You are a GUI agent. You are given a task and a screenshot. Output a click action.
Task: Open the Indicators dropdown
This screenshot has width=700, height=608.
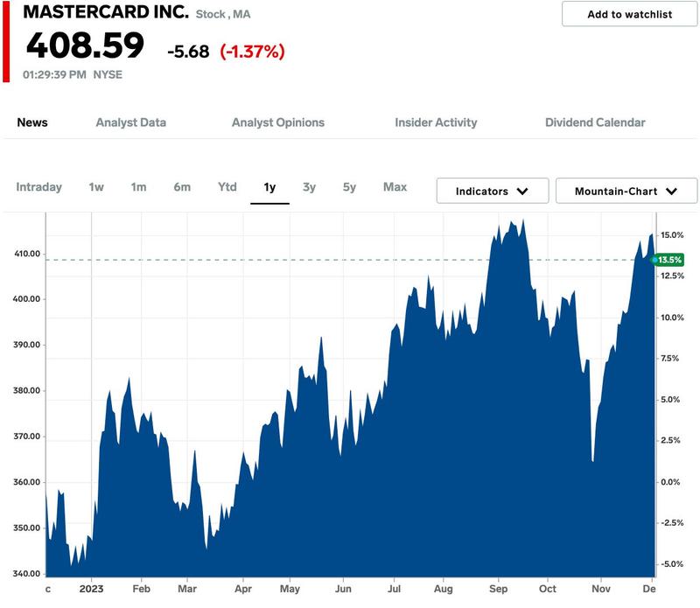pyautogui.click(x=493, y=191)
